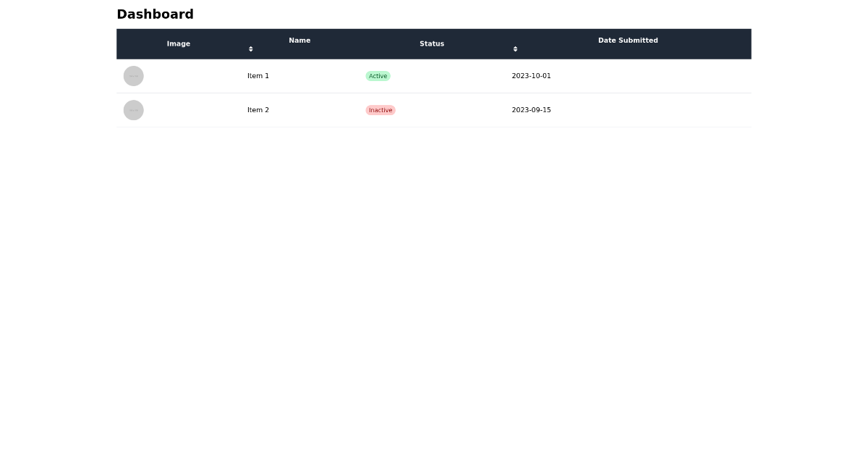The height and width of the screenshot is (456, 868).
Task: Click the sort icon under the Date Submitted column
Action: (x=515, y=49)
